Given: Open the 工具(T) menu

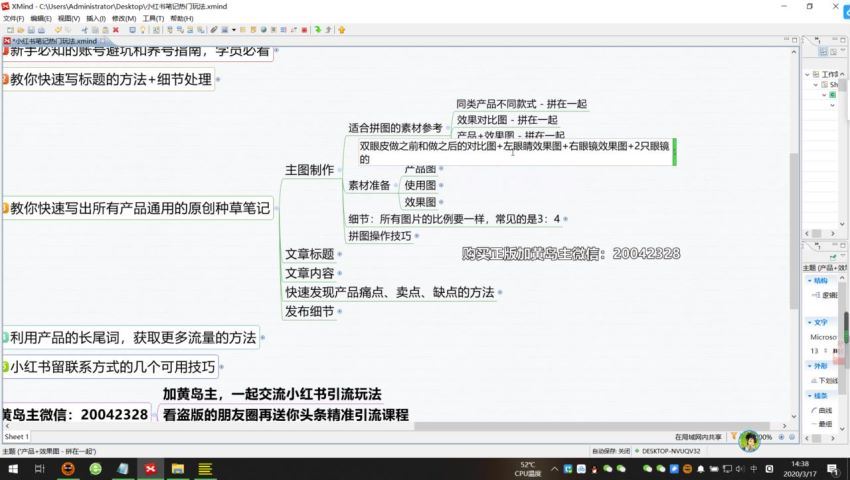Looking at the screenshot, I should (153, 18).
